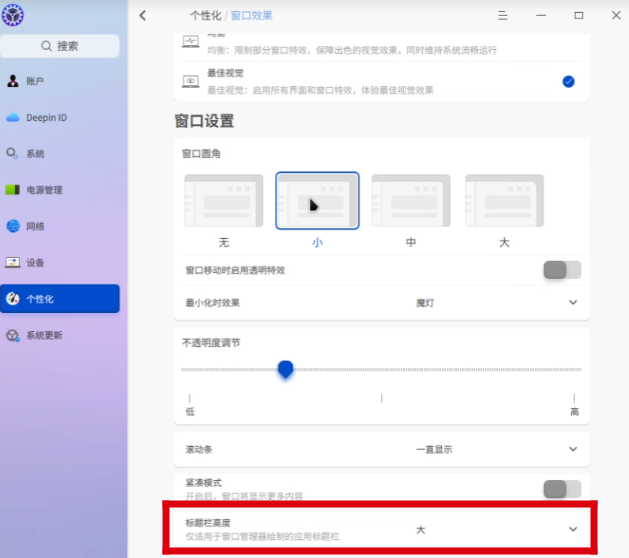
Task: Click 个性化 in the breadcrumb
Action: (x=205, y=16)
